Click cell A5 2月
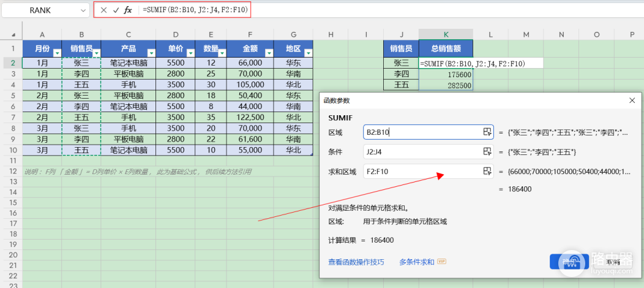This screenshot has height=288, width=644. (x=42, y=96)
